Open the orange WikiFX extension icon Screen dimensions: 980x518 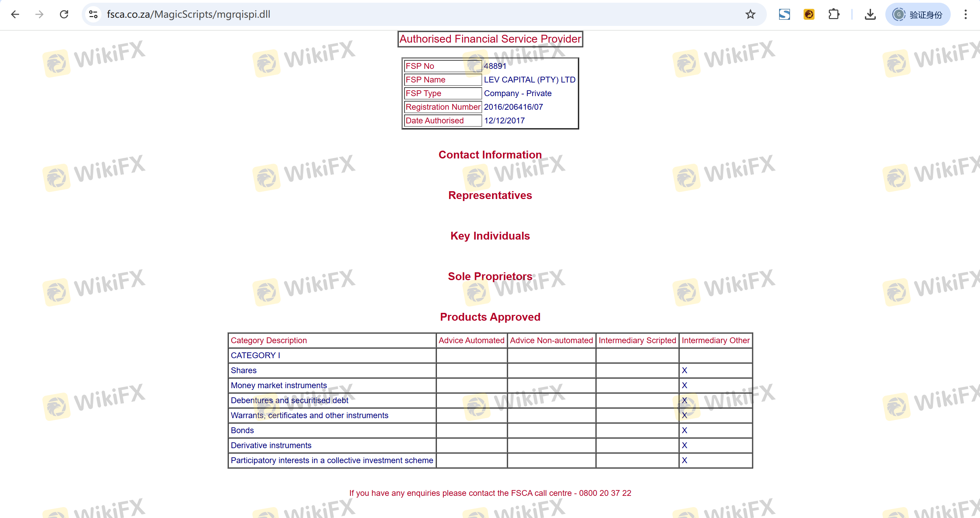tap(808, 14)
